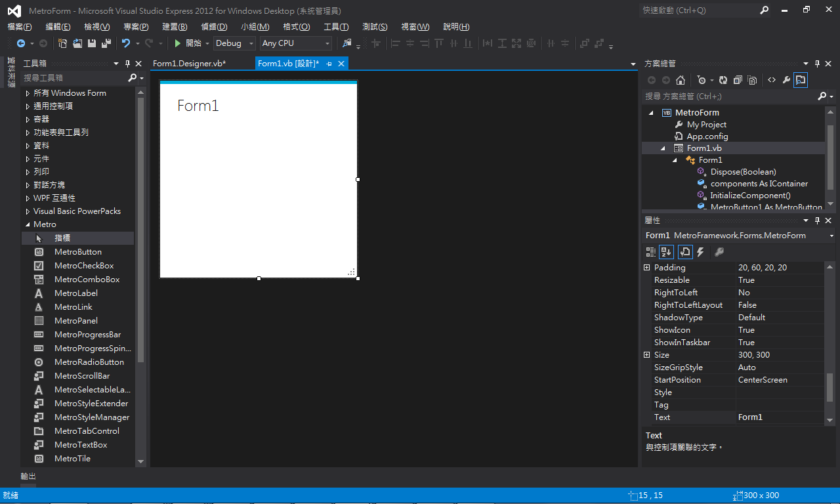840x504 pixels.
Task: Save the current file with the disk icon
Action: pos(91,43)
